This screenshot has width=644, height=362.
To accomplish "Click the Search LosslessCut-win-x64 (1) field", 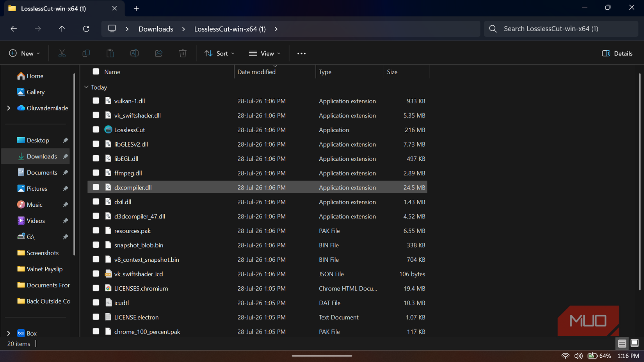I will point(561,29).
